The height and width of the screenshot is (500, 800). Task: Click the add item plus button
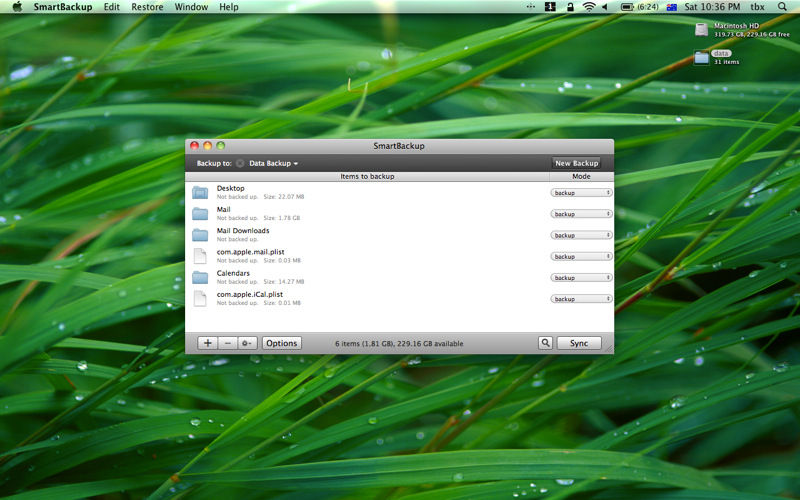208,343
